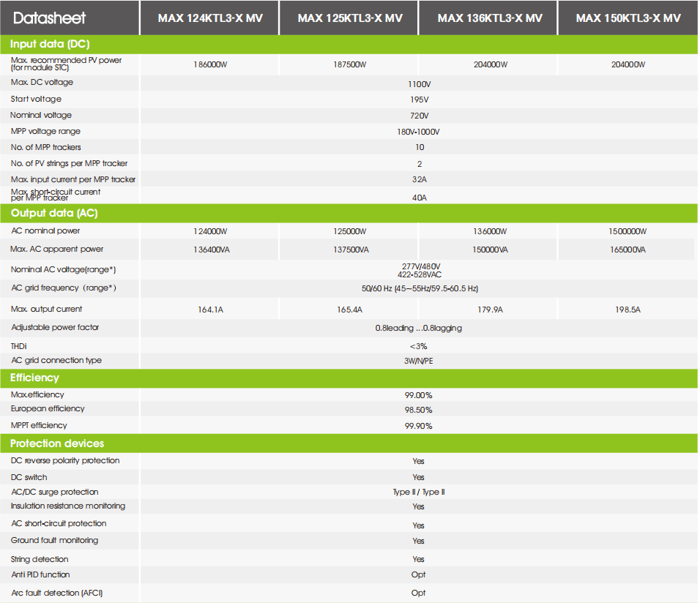Click the 137500VA apparent power value
This screenshot has width=700, height=603.
click(351, 250)
